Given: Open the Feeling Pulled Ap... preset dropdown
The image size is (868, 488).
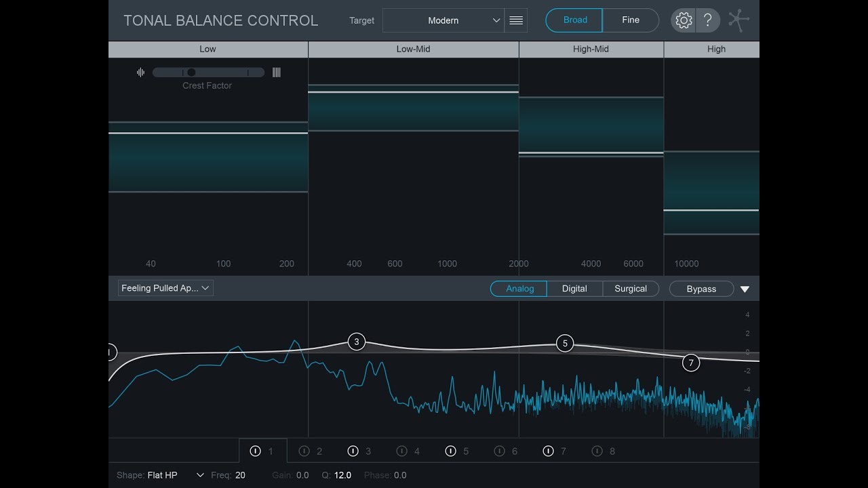Looking at the screenshot, I should pos(165,288).
